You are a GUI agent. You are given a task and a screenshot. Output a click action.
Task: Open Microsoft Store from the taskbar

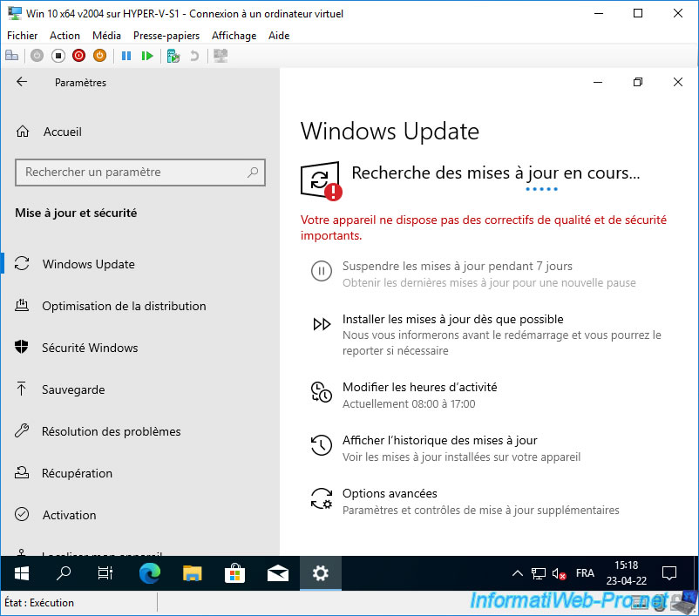coord(235,573)
